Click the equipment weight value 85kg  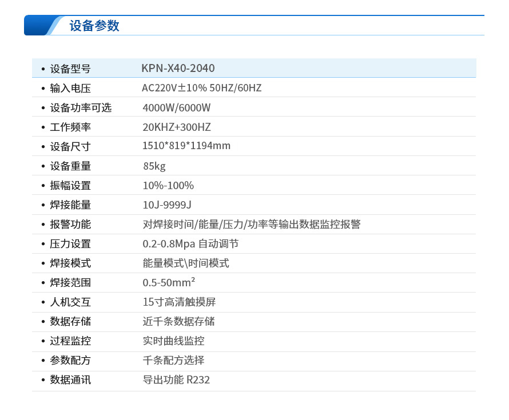(x=154, y=166)
